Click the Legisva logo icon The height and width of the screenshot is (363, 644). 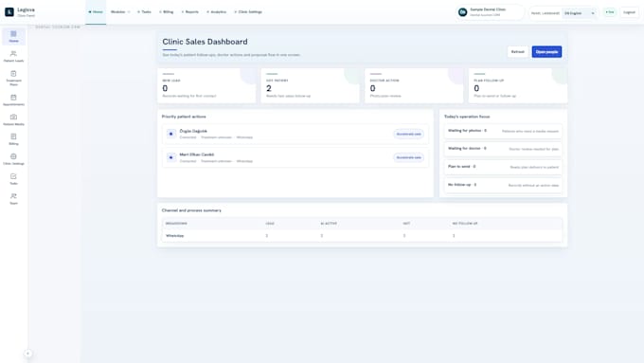[9, 12]
